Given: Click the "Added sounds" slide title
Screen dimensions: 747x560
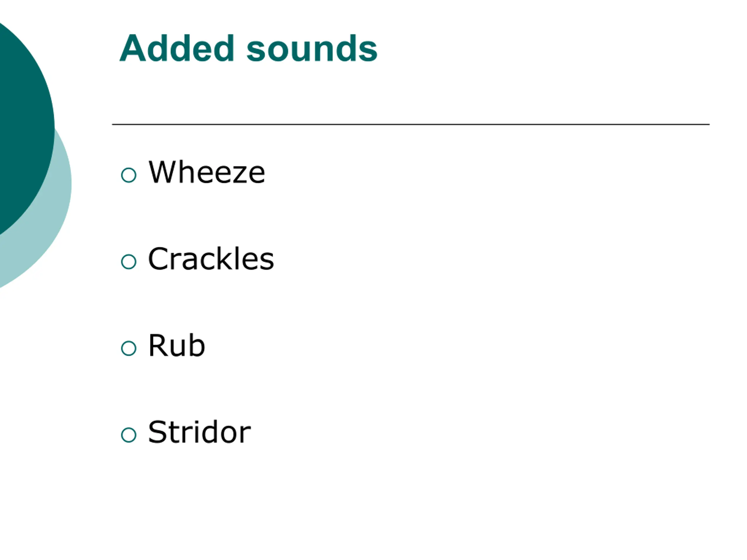Looking at the screenshot, I should click(x=248, y=48).
